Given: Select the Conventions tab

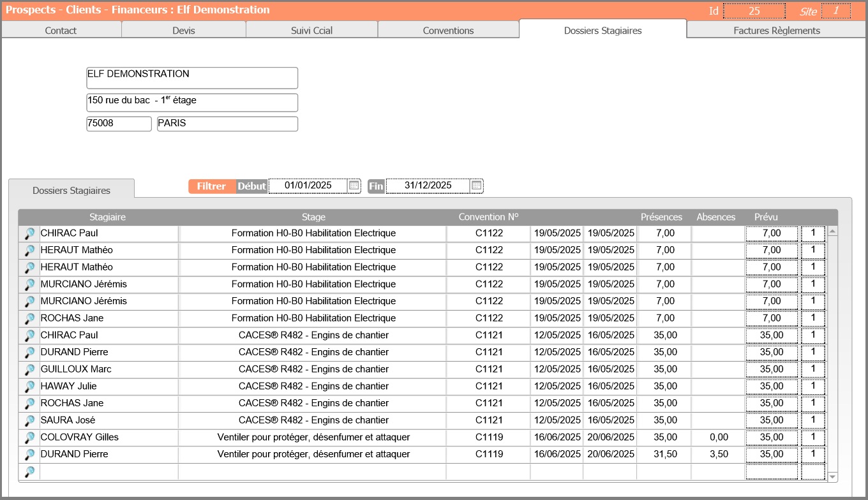Looking at the screenshot, I should (x=448, y=30).
